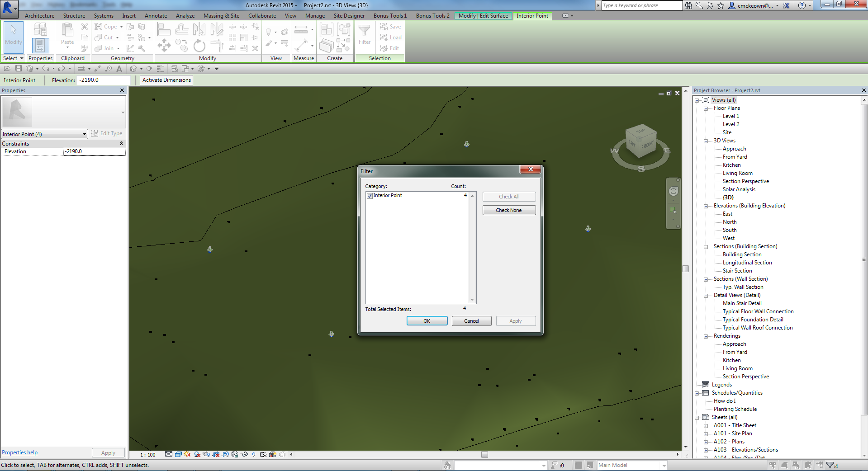Toggle the Sun Path on the view control bar

click(187, 454)
